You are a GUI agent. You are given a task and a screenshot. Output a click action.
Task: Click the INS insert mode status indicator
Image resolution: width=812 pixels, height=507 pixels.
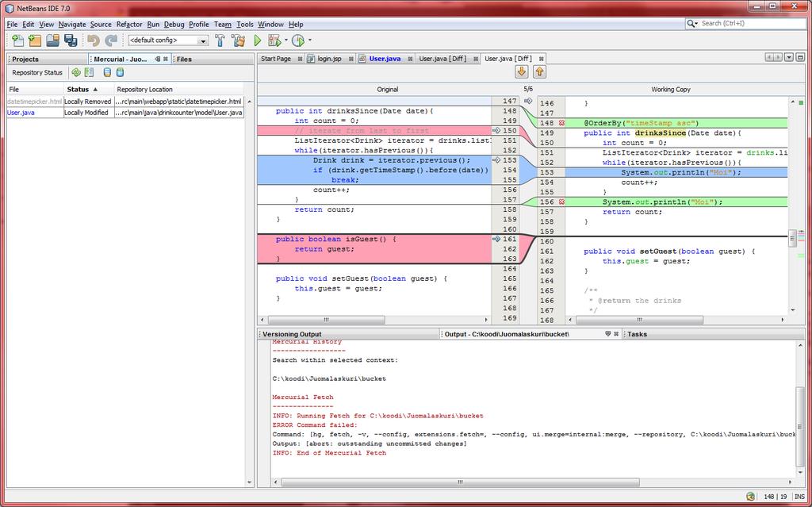799,497
